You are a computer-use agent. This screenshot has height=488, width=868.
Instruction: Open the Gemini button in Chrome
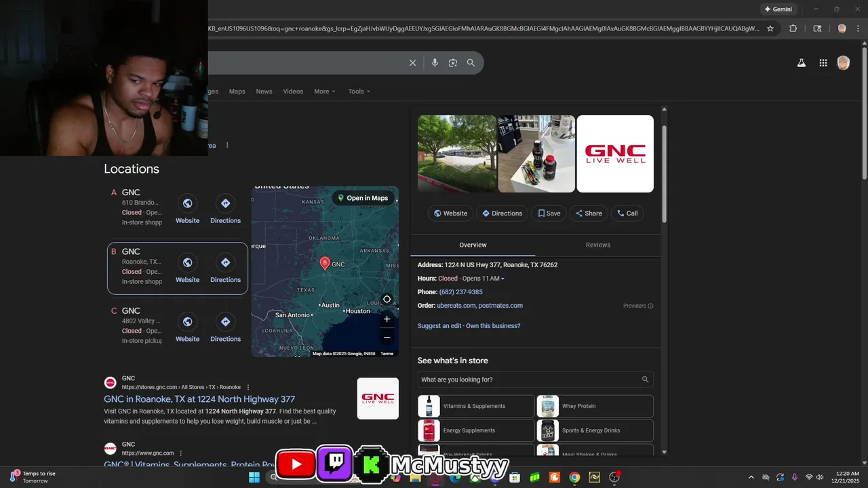click(778, 9)
